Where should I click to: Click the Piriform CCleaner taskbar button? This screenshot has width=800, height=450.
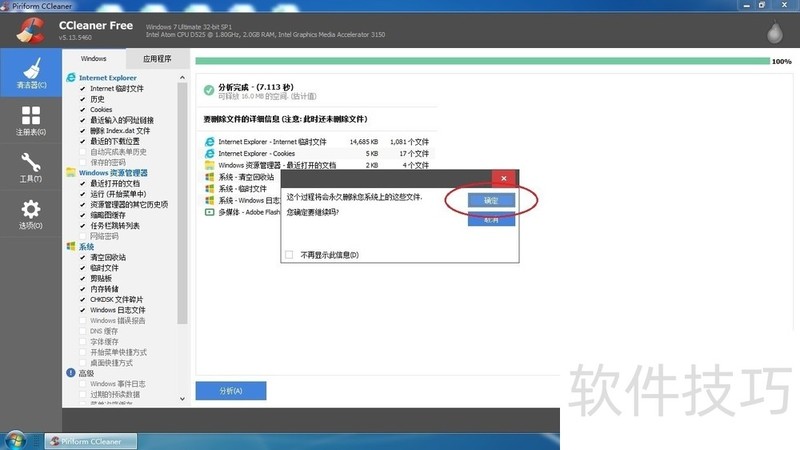pyautogui.click(x=91, y=441)
